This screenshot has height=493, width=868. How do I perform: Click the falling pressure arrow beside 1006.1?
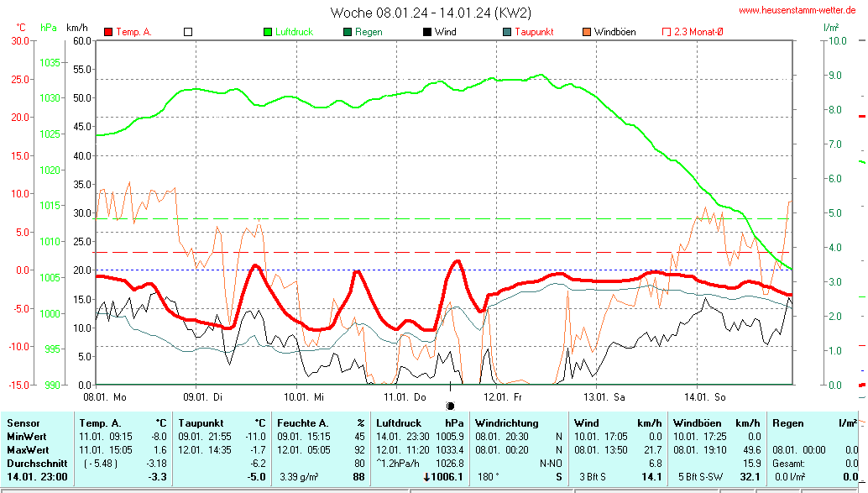pos(426,477)
